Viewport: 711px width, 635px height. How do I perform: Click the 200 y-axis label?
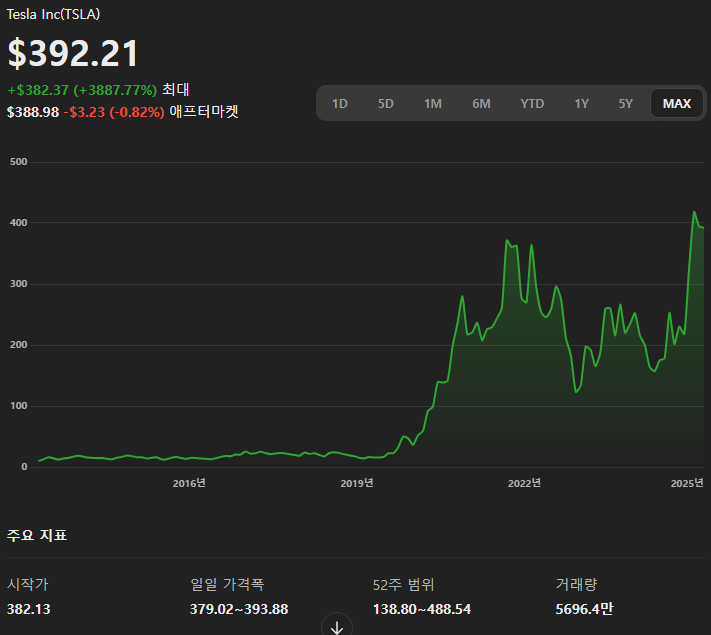(19, 345)
